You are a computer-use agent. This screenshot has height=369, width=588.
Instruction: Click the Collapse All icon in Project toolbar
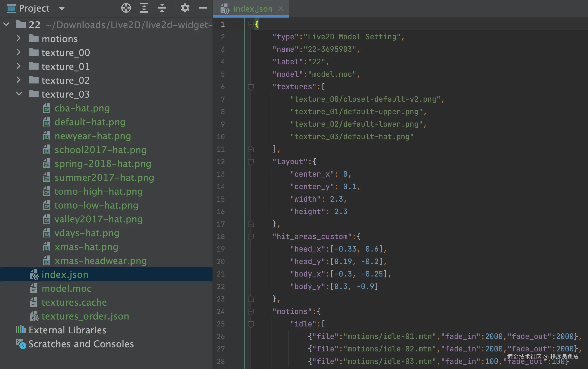coord(162,8)
